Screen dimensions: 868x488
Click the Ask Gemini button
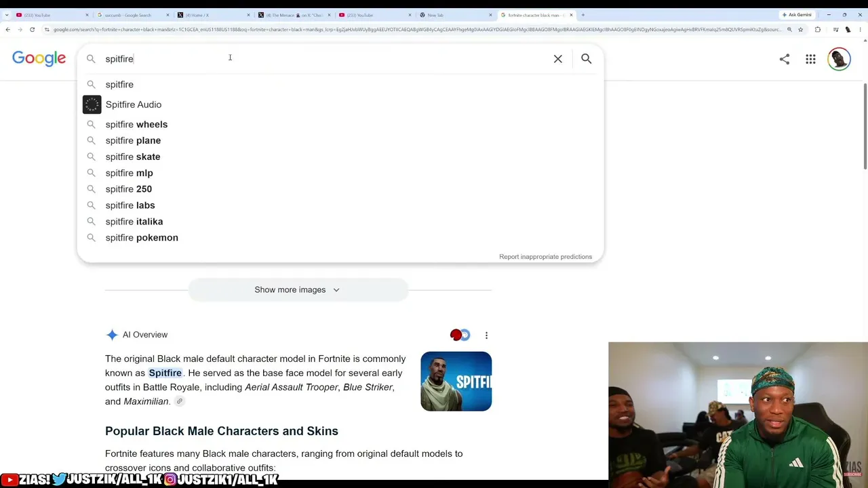pos(797,15)
